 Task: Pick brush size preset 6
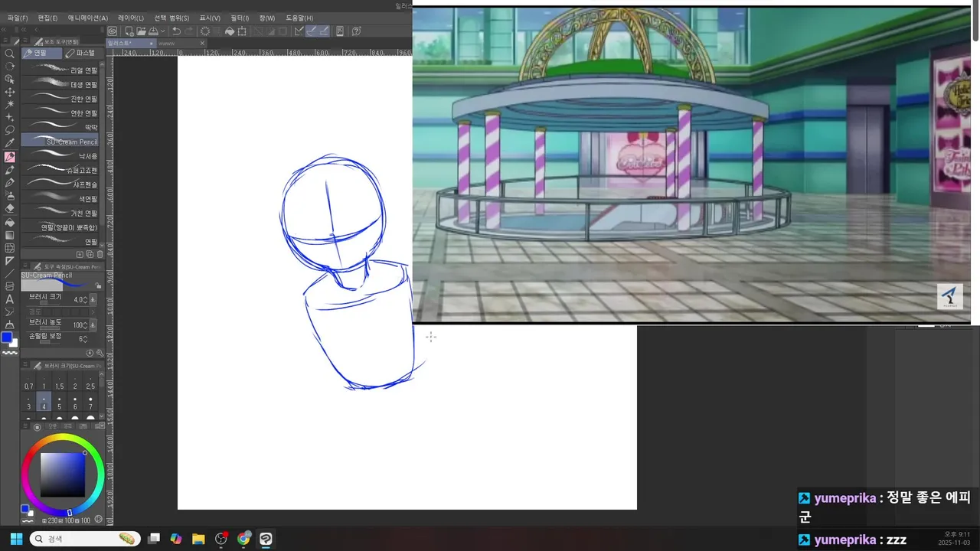(75, 403)
